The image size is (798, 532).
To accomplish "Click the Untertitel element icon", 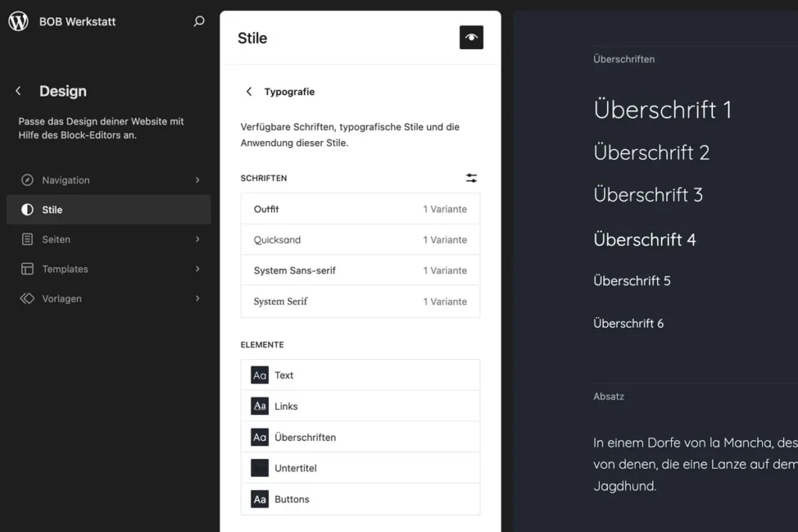I will (x=260, y=467).
